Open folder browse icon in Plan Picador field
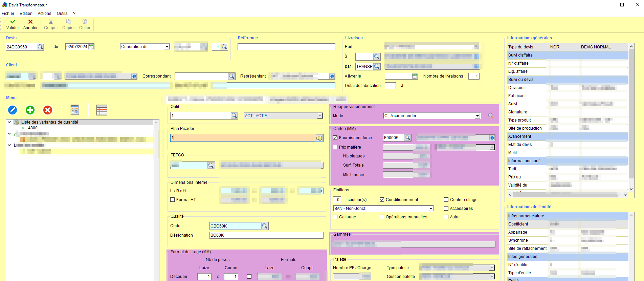Image resolution: width=644 pixels, height=281 pixels. pos(319,138)
